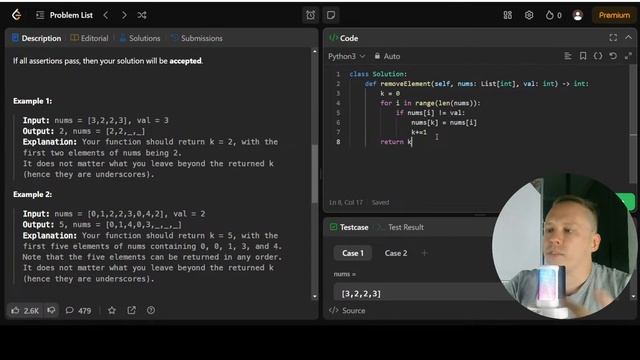Click the 'Example 1:' heading
The height and width of the screenshot is (360, 640).
click(33, 101)
